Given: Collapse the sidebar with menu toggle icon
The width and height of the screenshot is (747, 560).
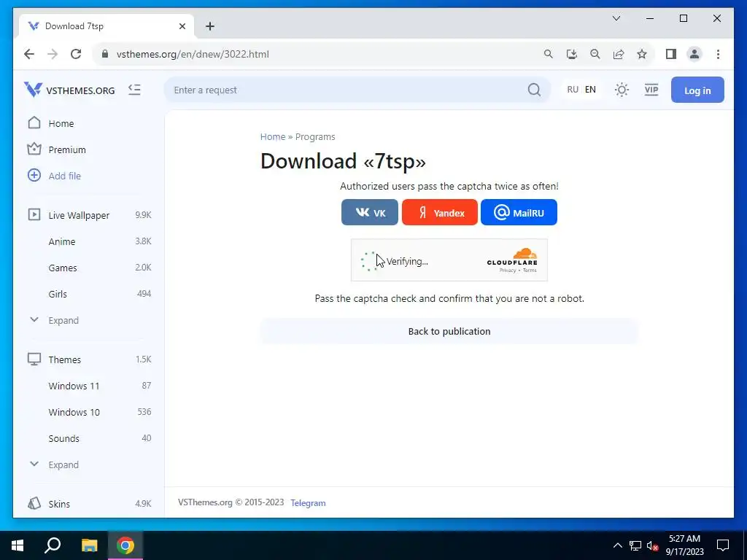Looking at the screenshot, I should click(x=134, y=90).
